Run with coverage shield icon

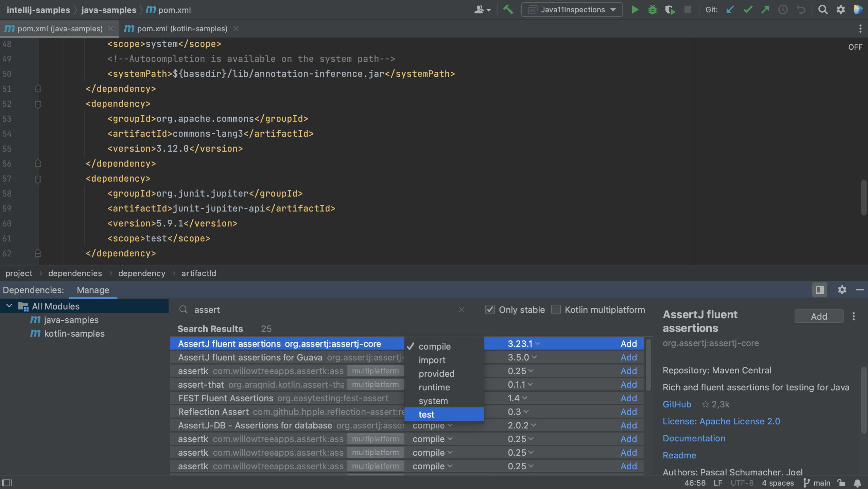(x=670, y=10)
